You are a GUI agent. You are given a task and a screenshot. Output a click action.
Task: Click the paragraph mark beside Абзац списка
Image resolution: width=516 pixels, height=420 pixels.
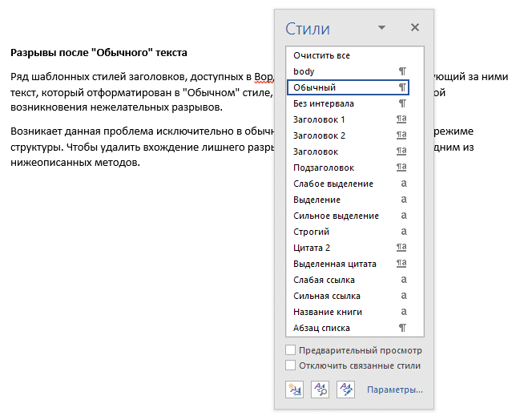(x=403, y=328)
